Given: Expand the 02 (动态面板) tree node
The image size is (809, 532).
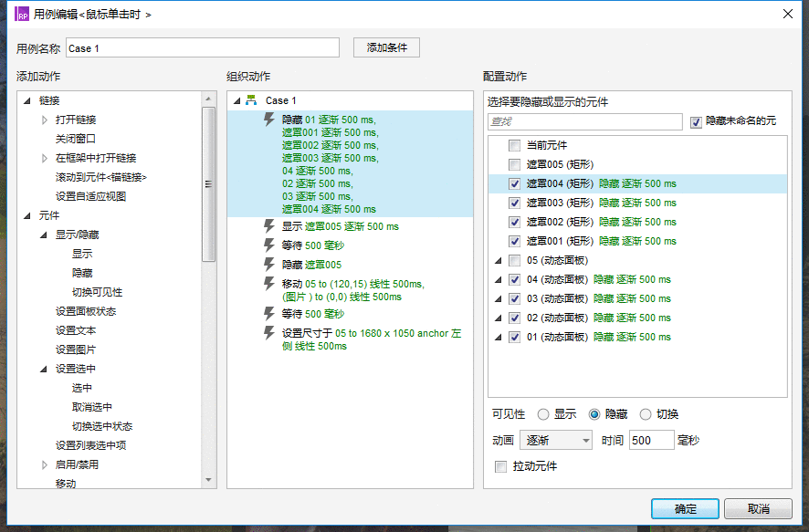Looking at the screenshot, I should 498,318.
